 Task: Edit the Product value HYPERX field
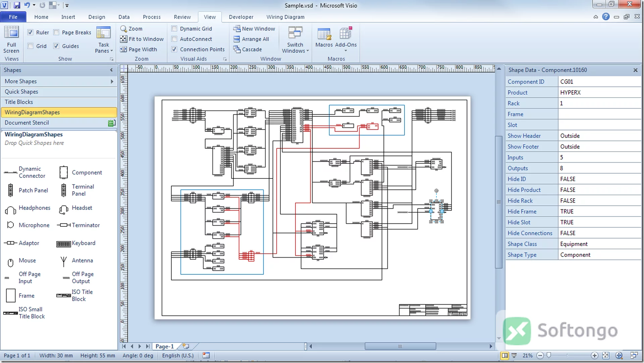click(x=599, y=93)
